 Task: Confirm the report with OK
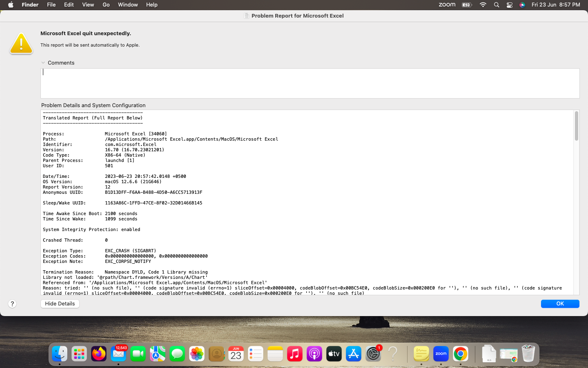tap(560, 304)
